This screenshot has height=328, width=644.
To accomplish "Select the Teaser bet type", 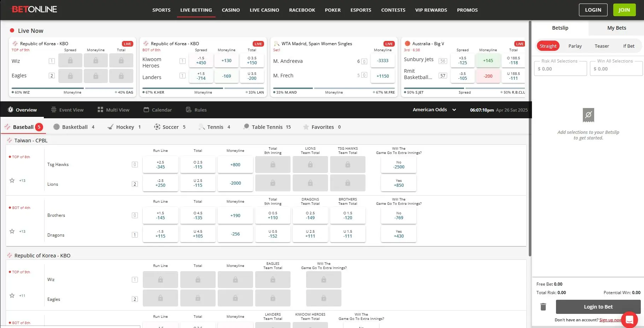I will [x=602, y=46].
